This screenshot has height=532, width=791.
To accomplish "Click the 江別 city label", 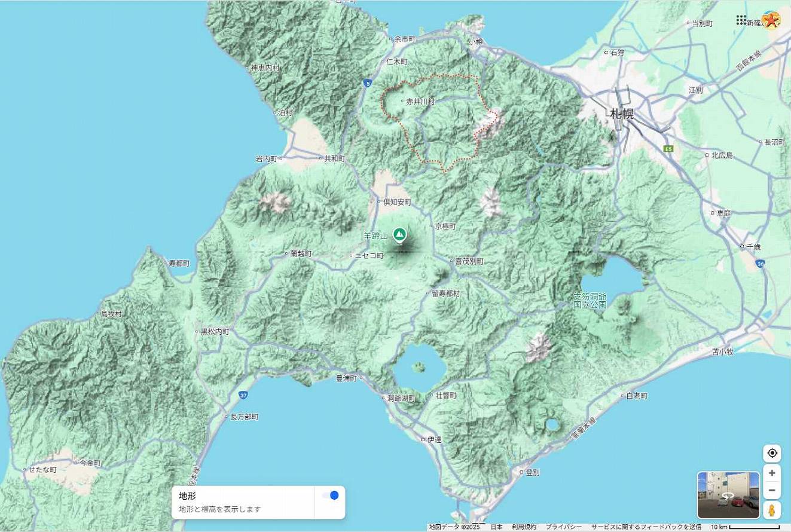I will 695,90.
